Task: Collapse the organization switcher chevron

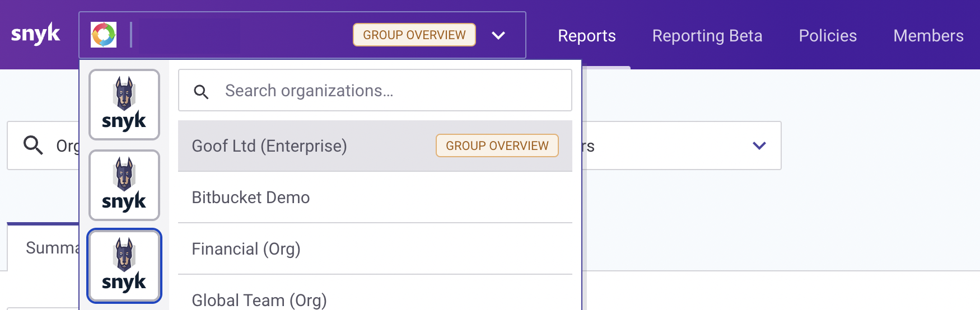Action: (498, 35)
